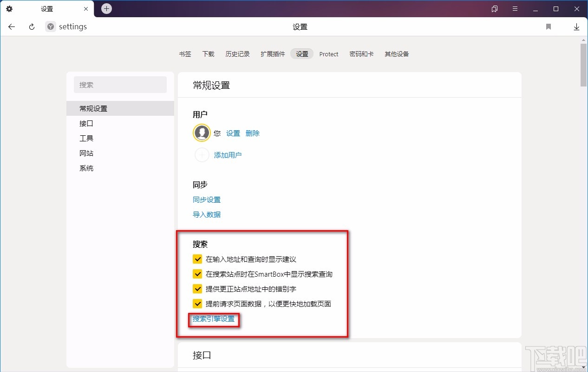Uncheck the typo correction option 提供更正站点地址中的错别字
The width and height of the screenshot is (588, 372).
click(197, 289)
